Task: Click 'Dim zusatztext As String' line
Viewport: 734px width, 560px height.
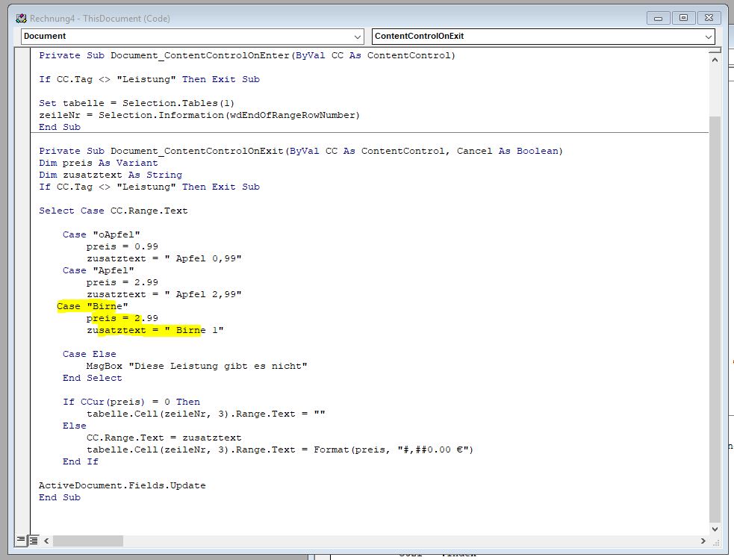Action: [x=111, y=175]
